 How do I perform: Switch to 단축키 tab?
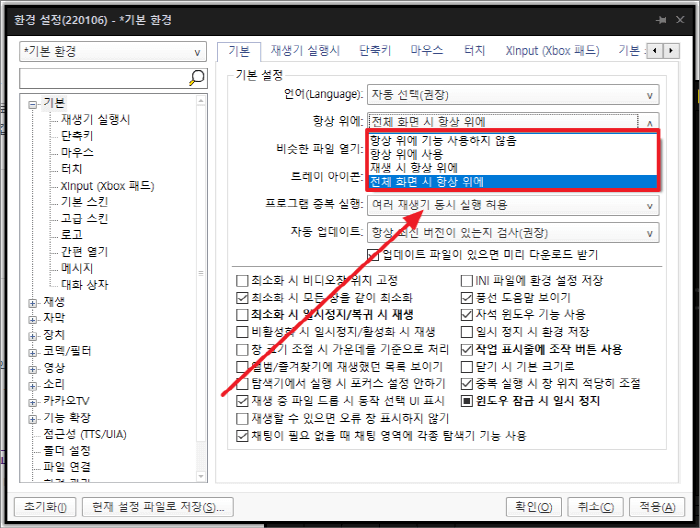[x=375, y=51]
